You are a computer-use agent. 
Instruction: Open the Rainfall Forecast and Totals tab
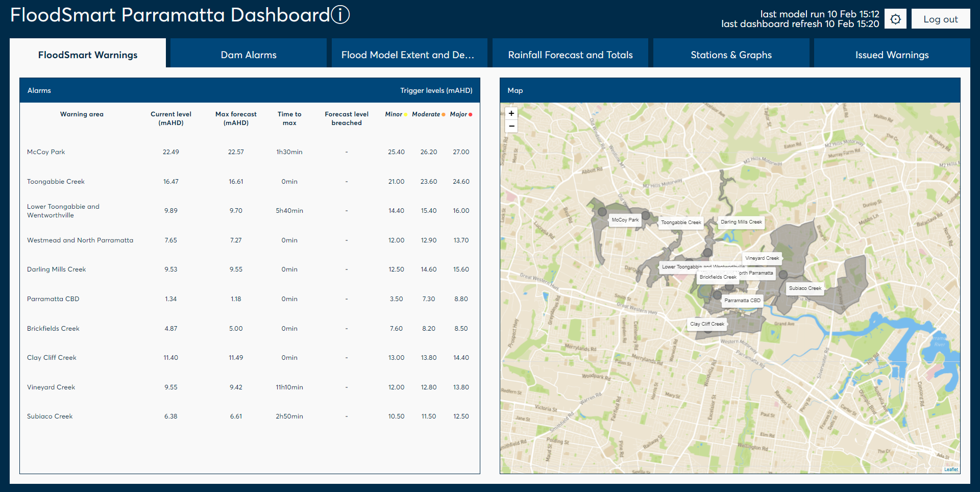pos(570,55)
